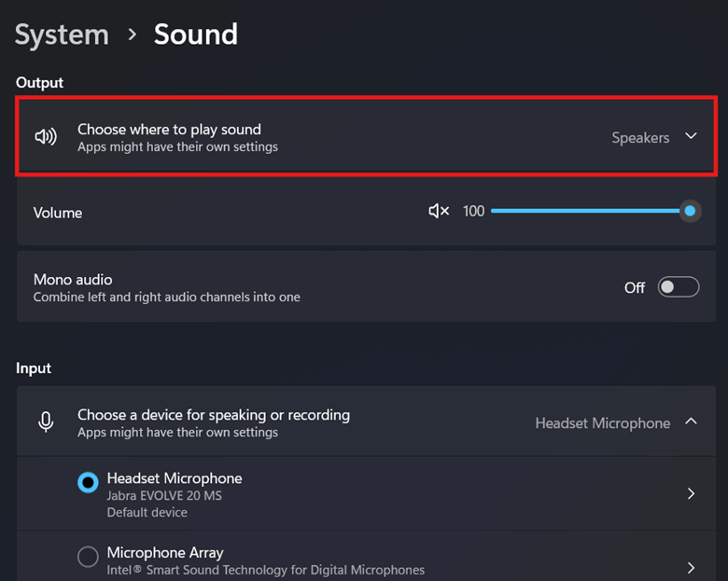Viewport: 728px width, 581px height.
Task: Select Microphone Array radio button
Action: tap(88, 557)
